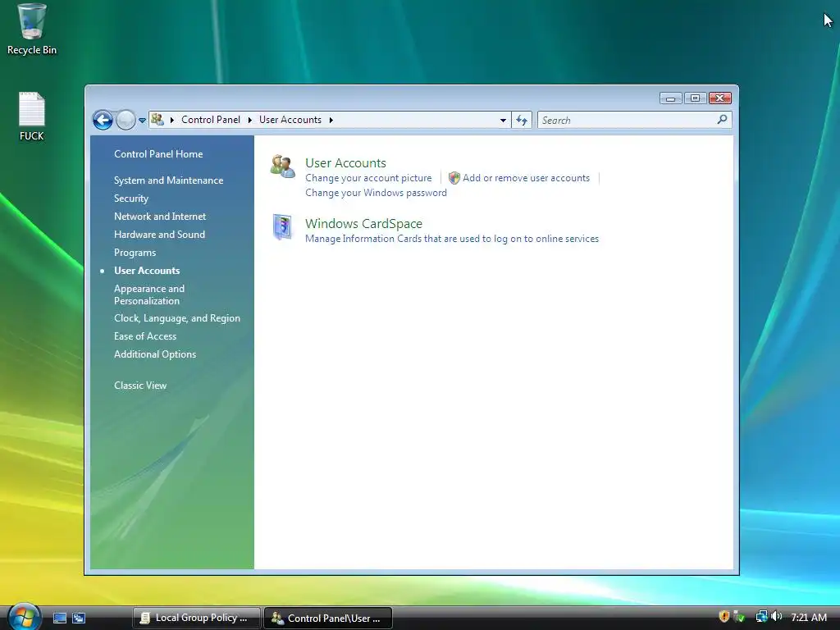840x630 pixels.
Task: Click the Forward arrow button
Action: pos(126,120)
